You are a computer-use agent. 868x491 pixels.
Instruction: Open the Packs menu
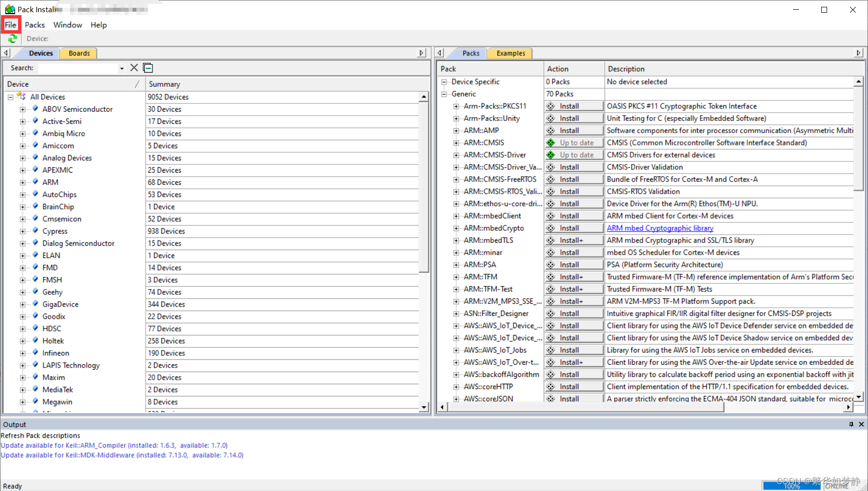[x=35, y=25]
